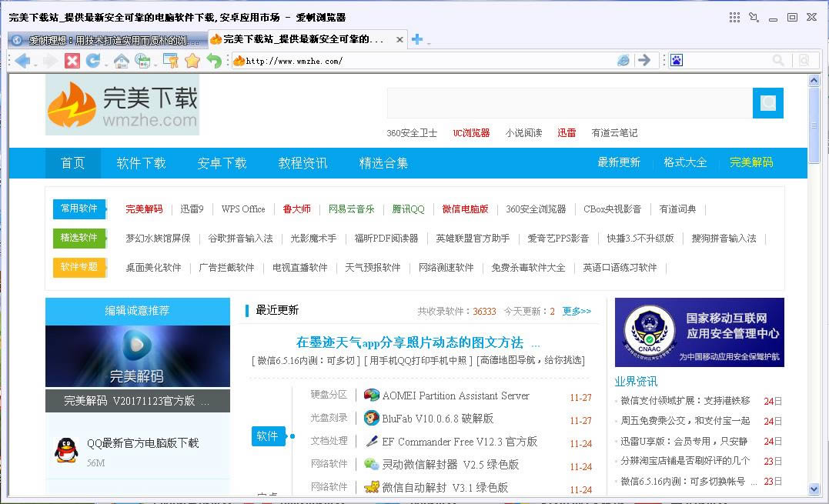Click the scrollbar down arrow

[x=814, y=489]
